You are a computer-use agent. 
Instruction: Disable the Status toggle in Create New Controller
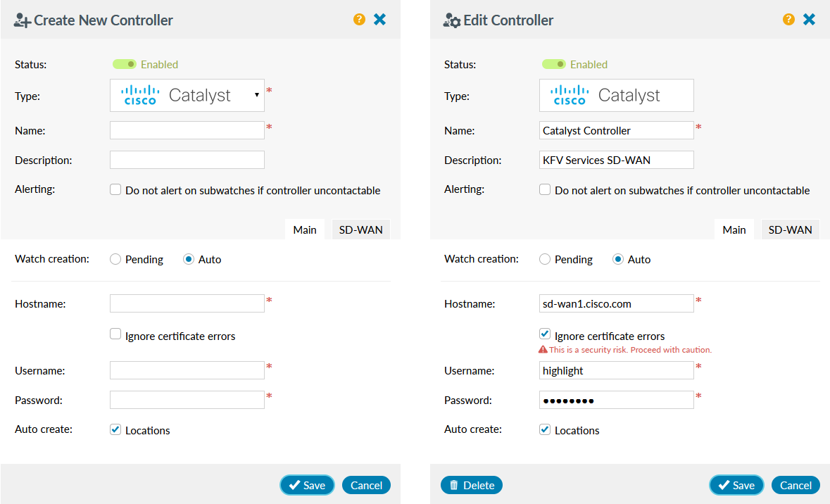point(125,64)
